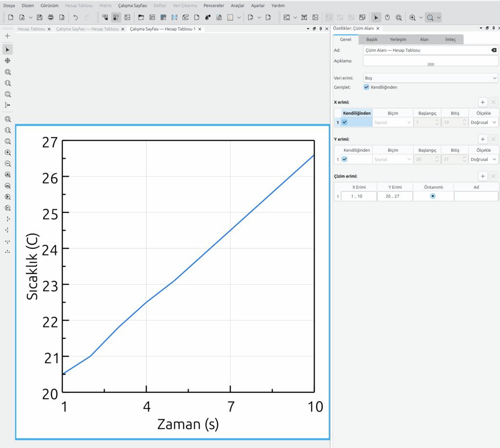Close the Çalışma Sayfası — Hesap Tablosu 1 tab

pyautogui.click(x=200, y=29)
